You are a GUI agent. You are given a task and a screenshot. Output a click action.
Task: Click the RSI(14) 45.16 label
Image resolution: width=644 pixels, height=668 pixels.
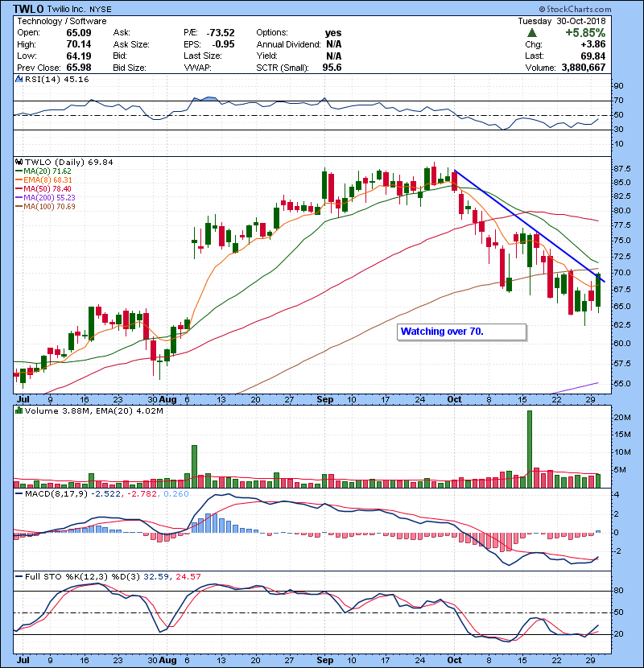tap(56, 79)
